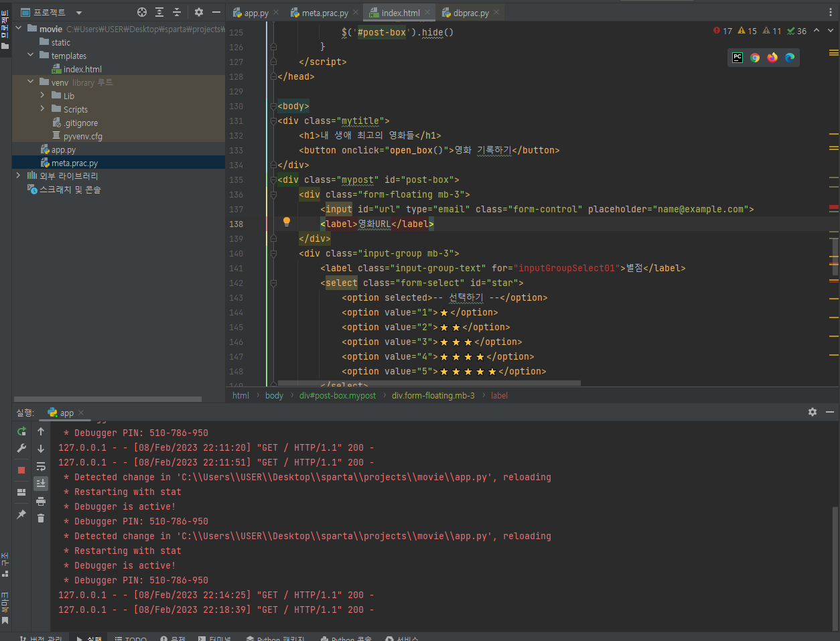Open page in Chrome browser
Image resolution: width=840 pixels, height=641 pixels.
[755, 58]
